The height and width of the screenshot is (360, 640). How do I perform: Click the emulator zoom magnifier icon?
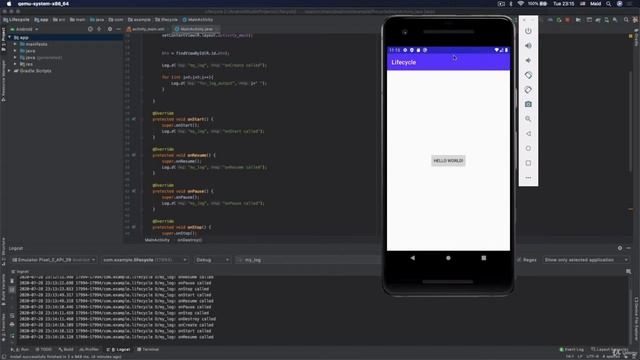click(528, 119)
